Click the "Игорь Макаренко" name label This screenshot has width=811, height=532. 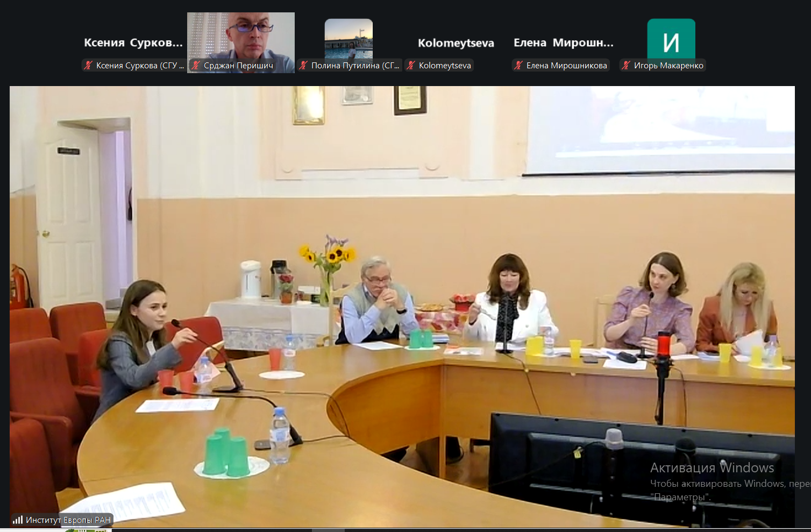[x=668, y=66]
